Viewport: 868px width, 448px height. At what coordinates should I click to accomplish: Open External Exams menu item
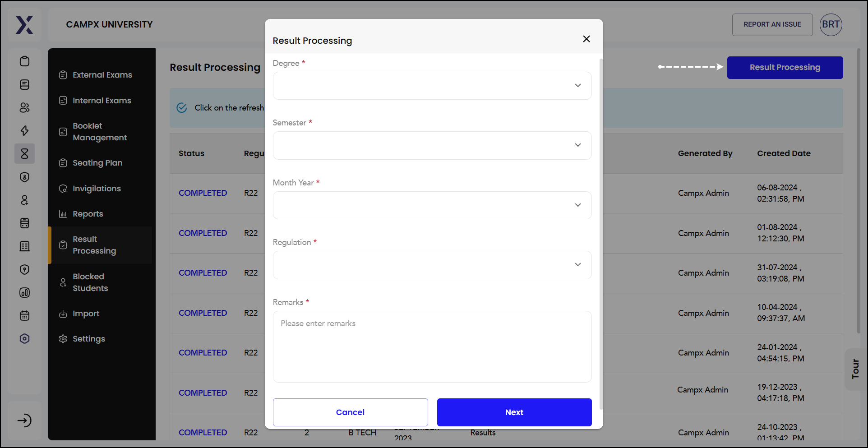[x=102, y=75]
